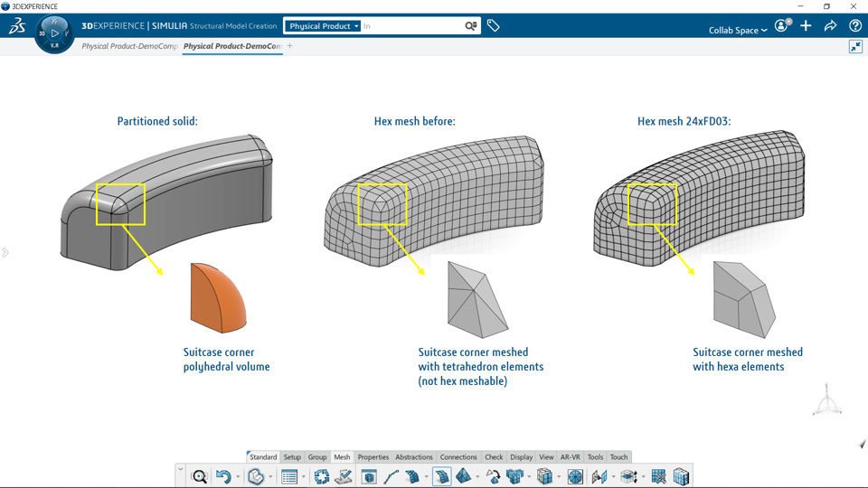Switch to the Mesh tab
Image resolution: width=868 pixels, height=488 pixels.
342,457
